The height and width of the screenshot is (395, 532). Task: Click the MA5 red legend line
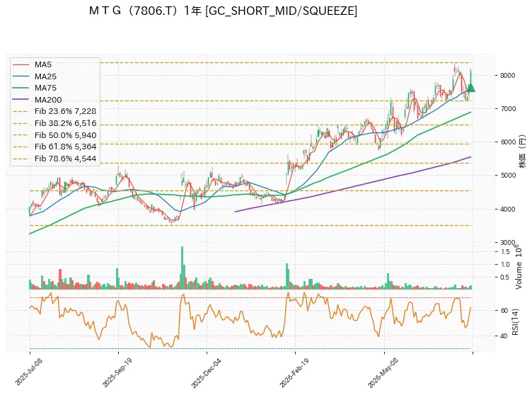[x=21, y=64]
